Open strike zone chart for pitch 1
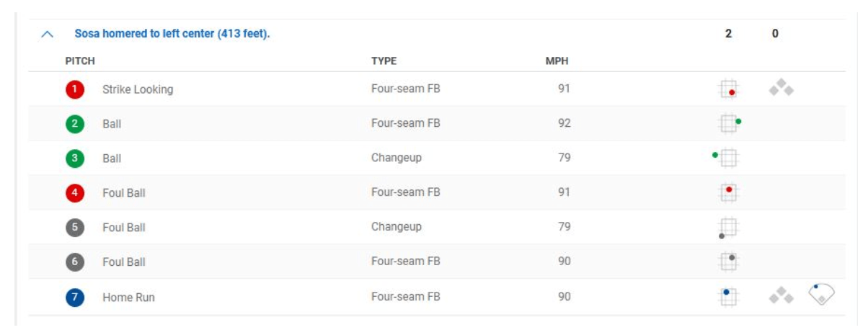This screenshot has height=330, width=868. (x=729, y=89)
